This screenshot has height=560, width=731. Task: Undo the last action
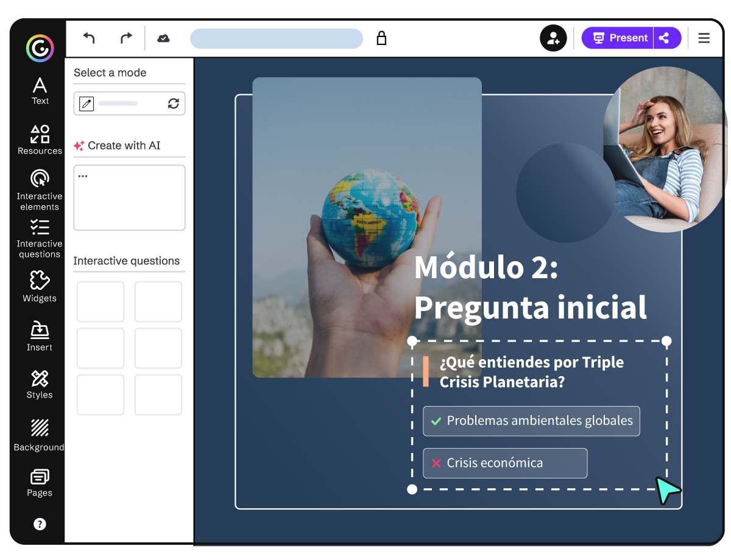(89, 38)
